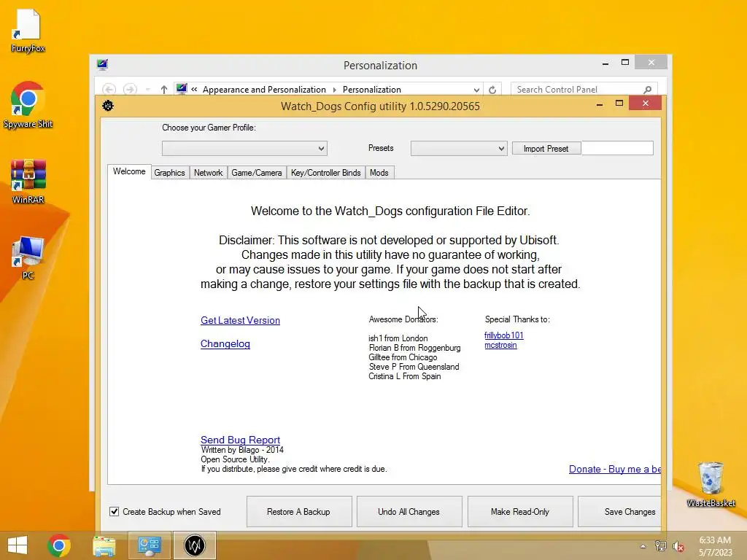Click the Windows Start button

(x=18, y=545)
